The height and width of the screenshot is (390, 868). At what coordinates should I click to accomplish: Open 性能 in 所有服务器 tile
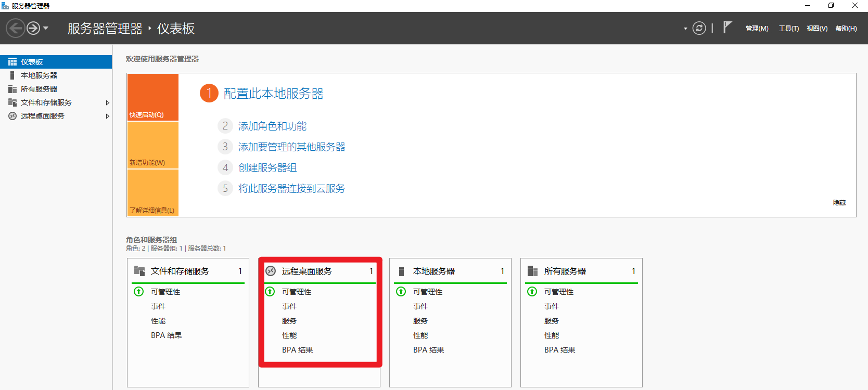click(552, 335)
